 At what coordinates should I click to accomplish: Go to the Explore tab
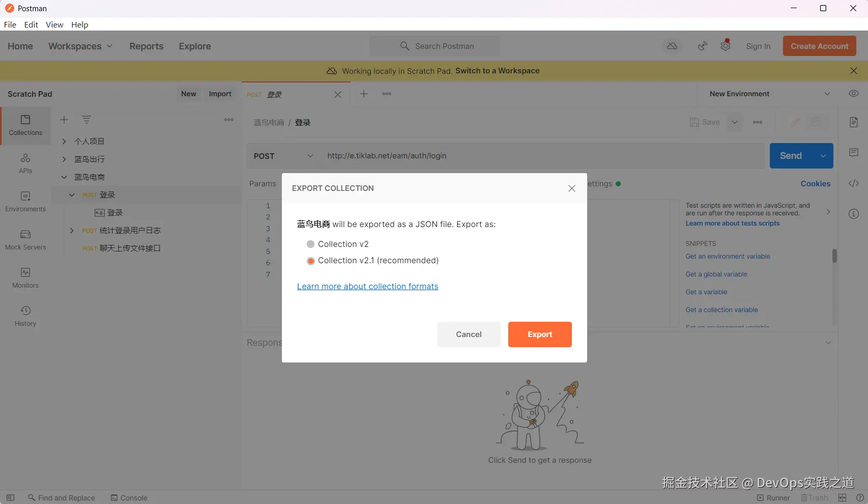[x=195, y=46]
